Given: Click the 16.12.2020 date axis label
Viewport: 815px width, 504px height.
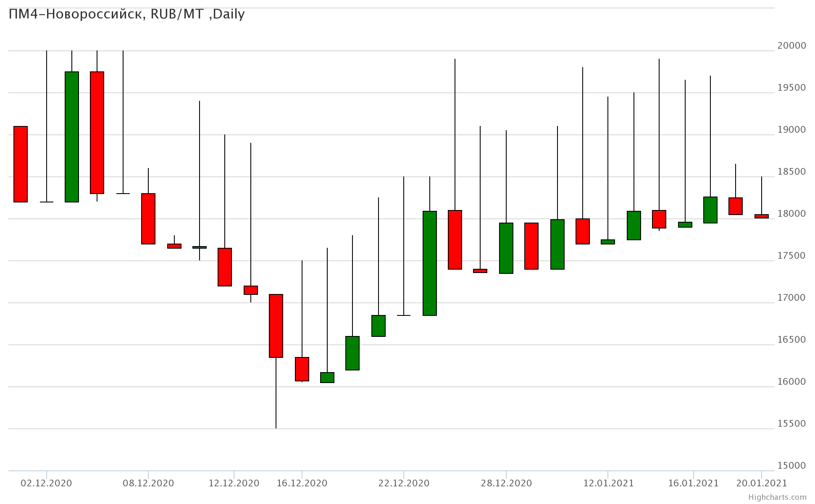Looking at the screenshot, I should point(302,483).
